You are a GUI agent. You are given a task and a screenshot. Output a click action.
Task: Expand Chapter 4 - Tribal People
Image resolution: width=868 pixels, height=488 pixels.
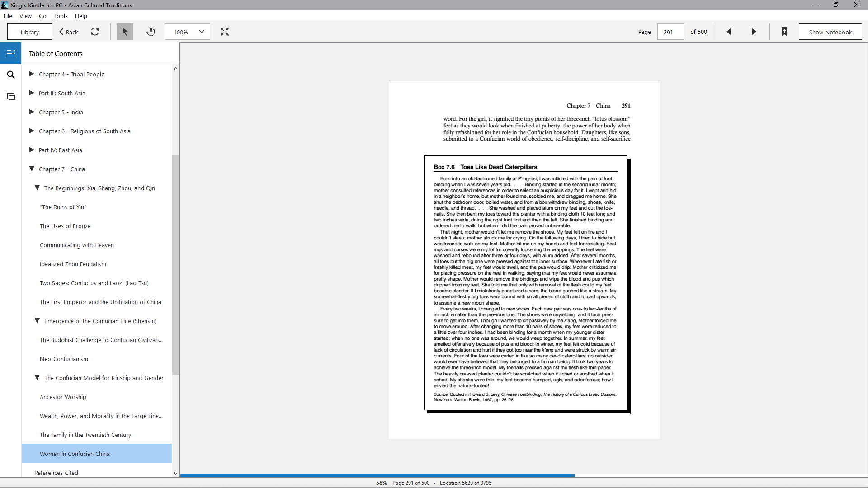pos(32,74)
